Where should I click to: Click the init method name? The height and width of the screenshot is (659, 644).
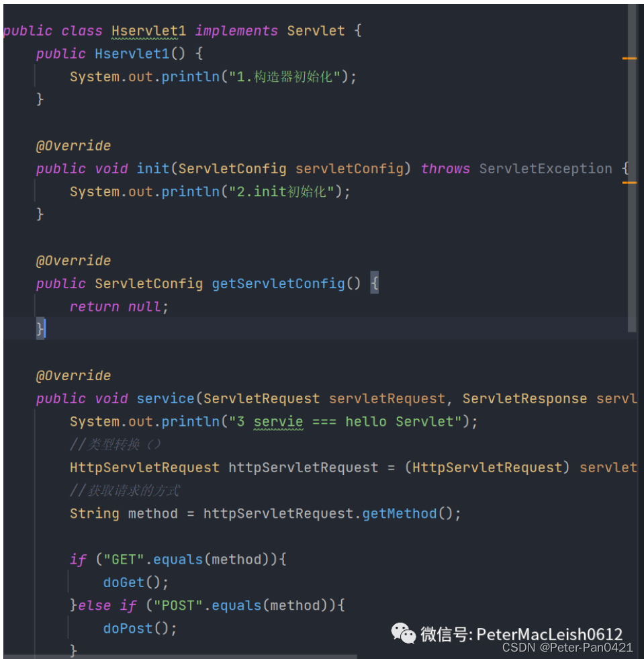point(153,169)
